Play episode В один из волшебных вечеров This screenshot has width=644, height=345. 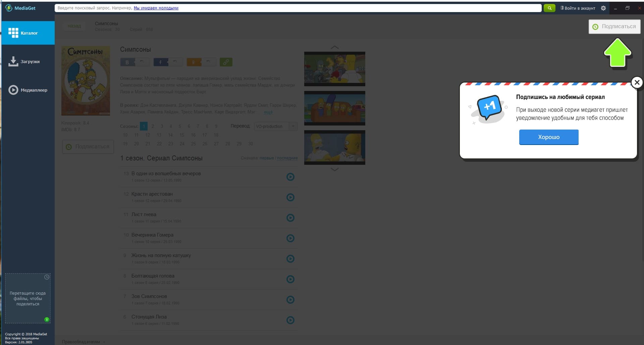pyautogui.click(x=290, y=177)
